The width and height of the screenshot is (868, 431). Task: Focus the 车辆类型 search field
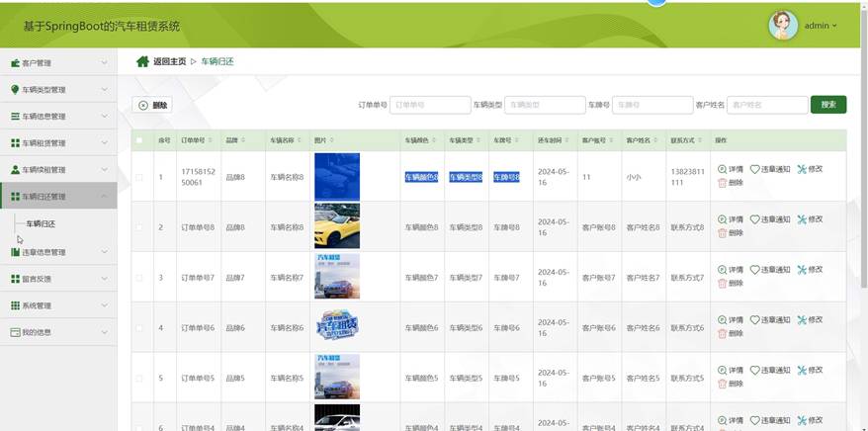(x=545, y=105)
